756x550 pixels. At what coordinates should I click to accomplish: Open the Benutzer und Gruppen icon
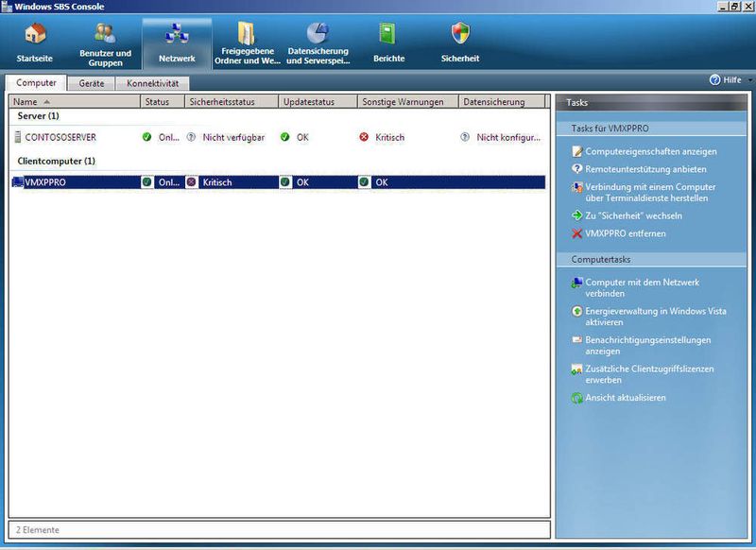pos(105,33)
